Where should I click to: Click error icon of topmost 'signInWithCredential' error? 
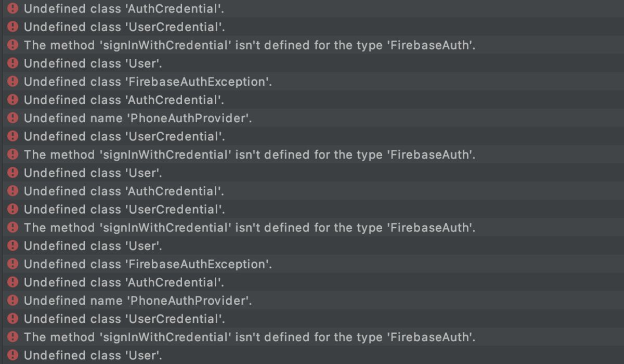13,45
